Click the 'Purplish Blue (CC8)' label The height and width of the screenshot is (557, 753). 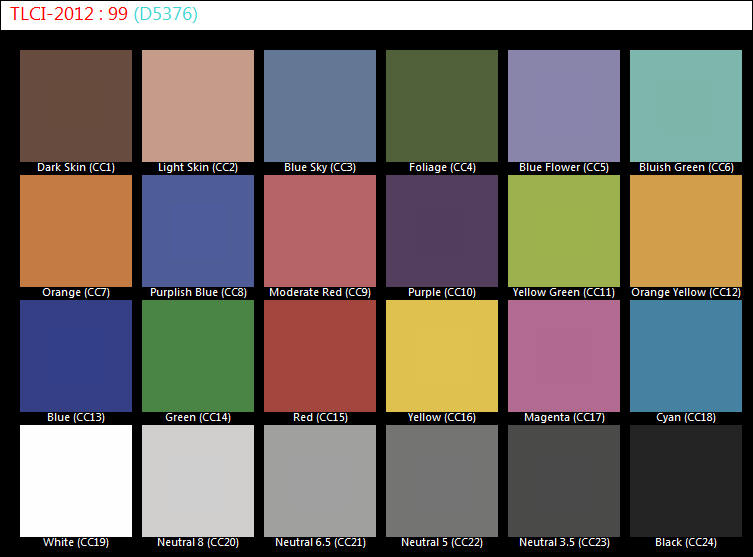[x=198, y=292]
